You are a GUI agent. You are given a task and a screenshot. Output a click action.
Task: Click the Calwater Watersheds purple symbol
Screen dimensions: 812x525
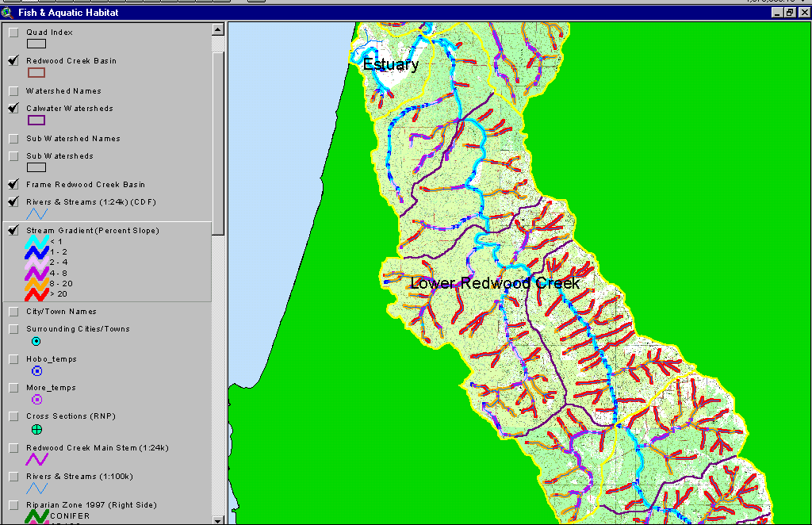click(x=36, y=120)
